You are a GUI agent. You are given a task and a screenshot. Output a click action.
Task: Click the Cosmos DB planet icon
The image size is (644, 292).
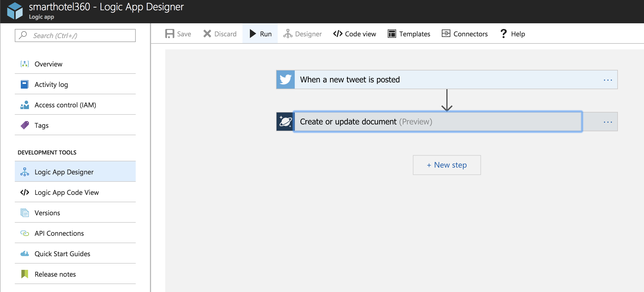click(285, 122)
